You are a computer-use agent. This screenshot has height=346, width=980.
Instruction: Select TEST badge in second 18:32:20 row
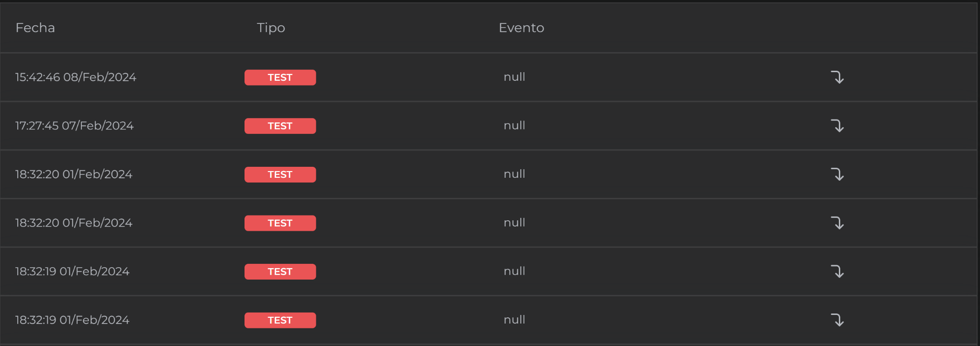(x=280, y=223)
